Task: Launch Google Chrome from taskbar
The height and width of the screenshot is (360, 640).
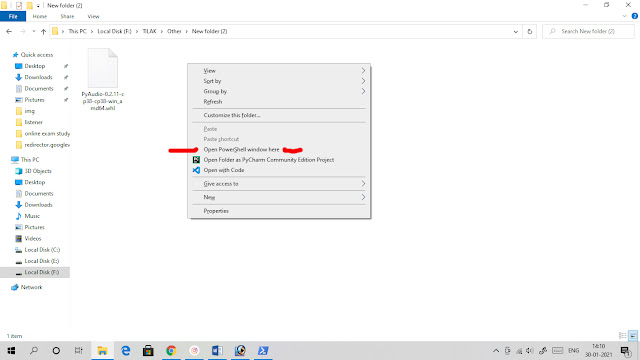Action: pyautogui.click(x=171, y=351)
